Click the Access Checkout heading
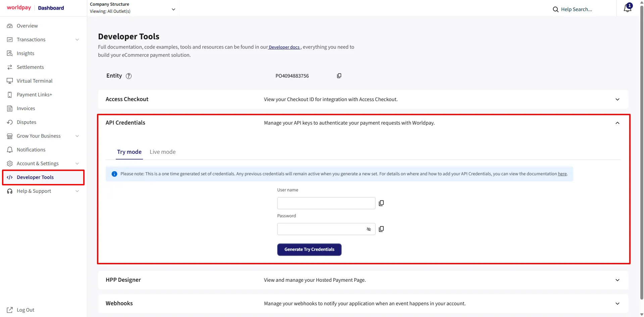This screenshot has width=644, height=317. coord(127,99)
